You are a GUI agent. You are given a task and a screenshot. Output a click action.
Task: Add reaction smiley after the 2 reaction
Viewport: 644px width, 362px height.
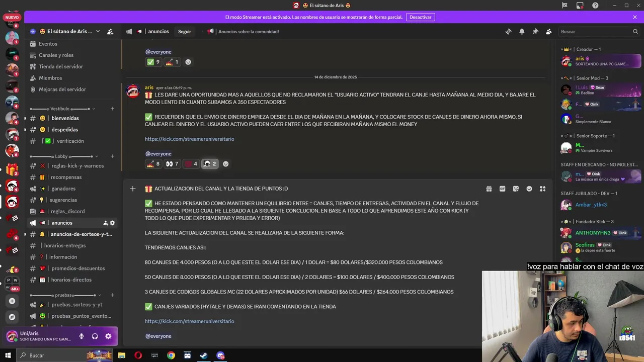[225, 164]
